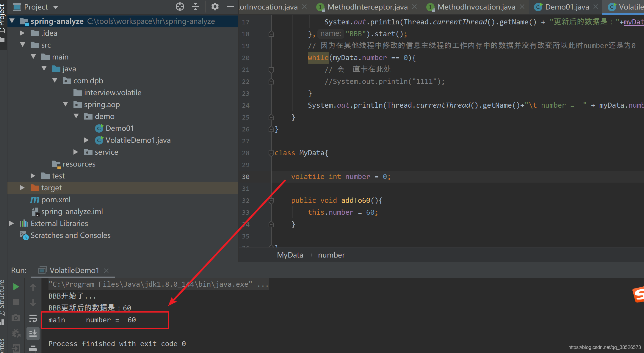644x353 pixels.
Task: Hide the Project panel with minimize dash
Action: point(231,7)
